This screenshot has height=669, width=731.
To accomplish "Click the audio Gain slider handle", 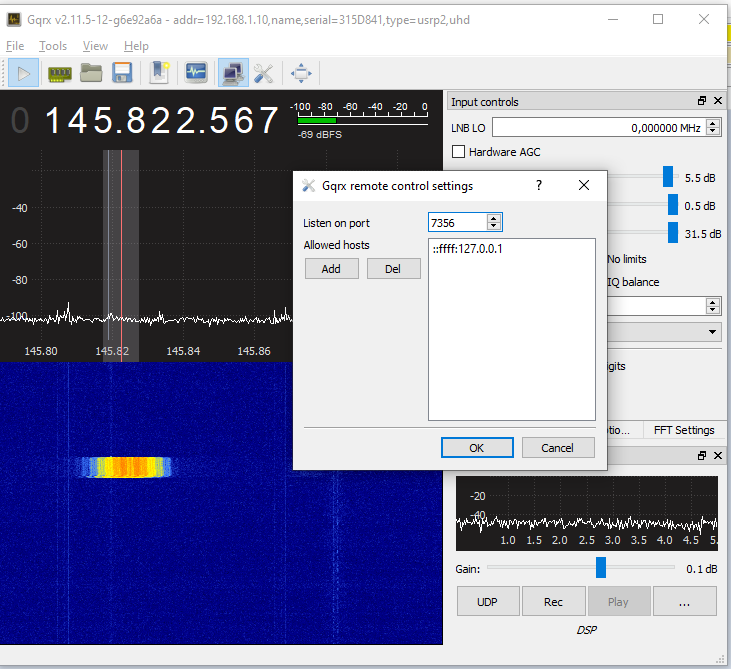I will [601, 567].
